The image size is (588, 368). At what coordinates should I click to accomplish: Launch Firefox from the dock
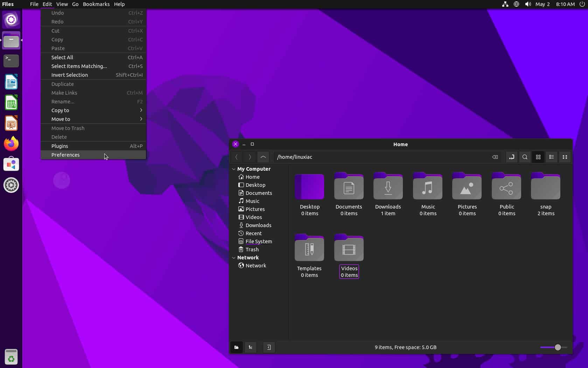pos(11,143)
